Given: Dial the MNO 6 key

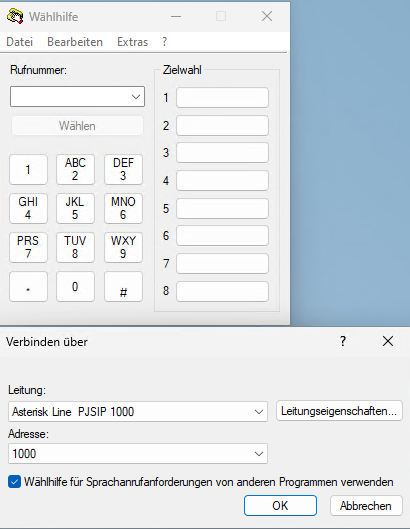Looking at the screenshot, I should (x=124, y=208).
